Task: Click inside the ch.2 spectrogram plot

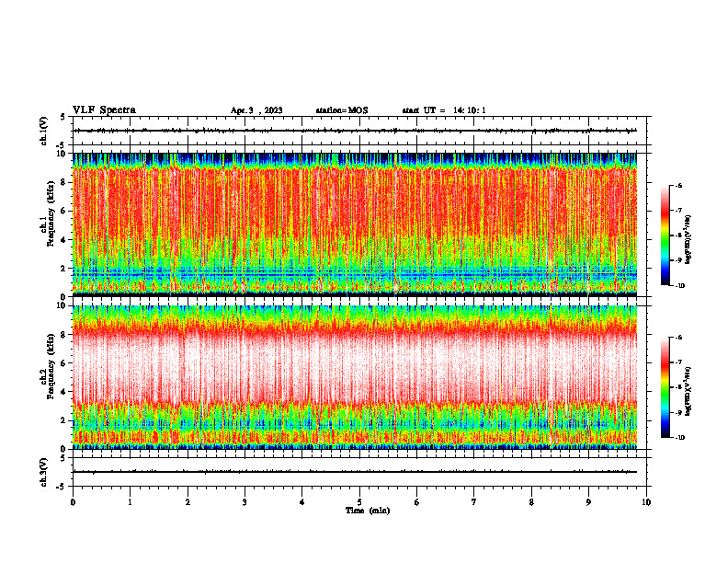Action: [355, 377]
